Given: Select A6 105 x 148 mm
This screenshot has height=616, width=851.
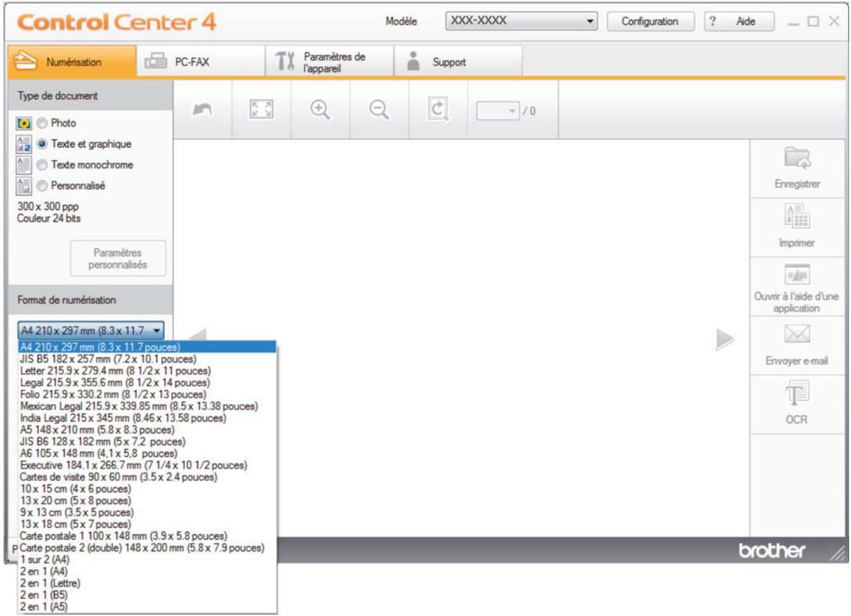Looking at the screenshot, I should click(x=147, y=453).
